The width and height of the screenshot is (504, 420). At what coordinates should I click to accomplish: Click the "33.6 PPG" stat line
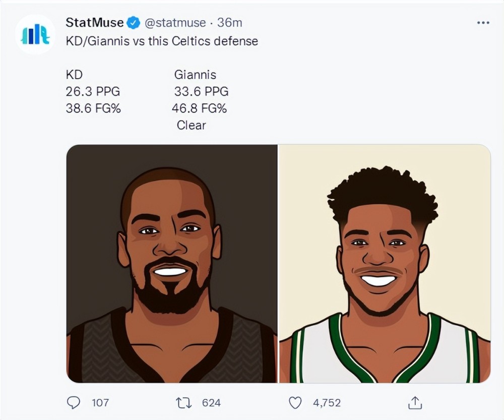click(201, 92)
